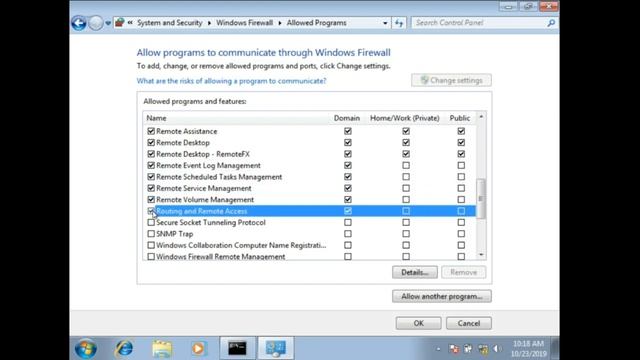Select Windows Firewall breadcrumb
The width and height of the screenshot is (640, 360).
coord(244,23)
